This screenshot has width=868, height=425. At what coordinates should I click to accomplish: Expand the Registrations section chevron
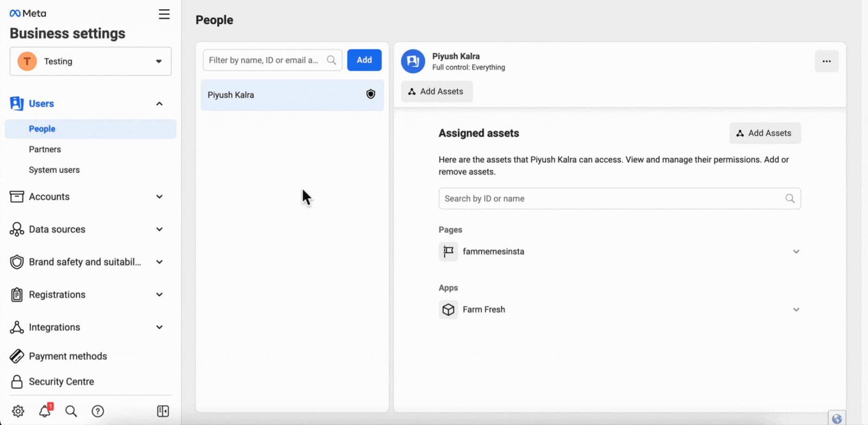click(x=159, y=295)
